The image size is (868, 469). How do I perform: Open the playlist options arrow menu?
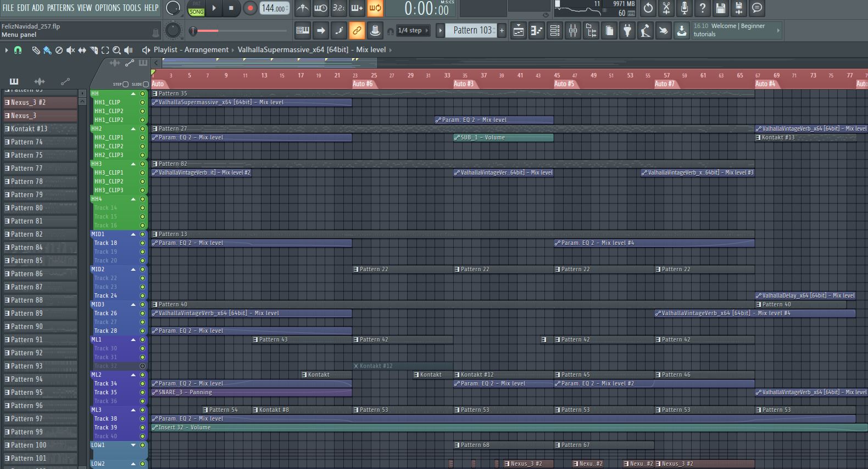[7, 50]
